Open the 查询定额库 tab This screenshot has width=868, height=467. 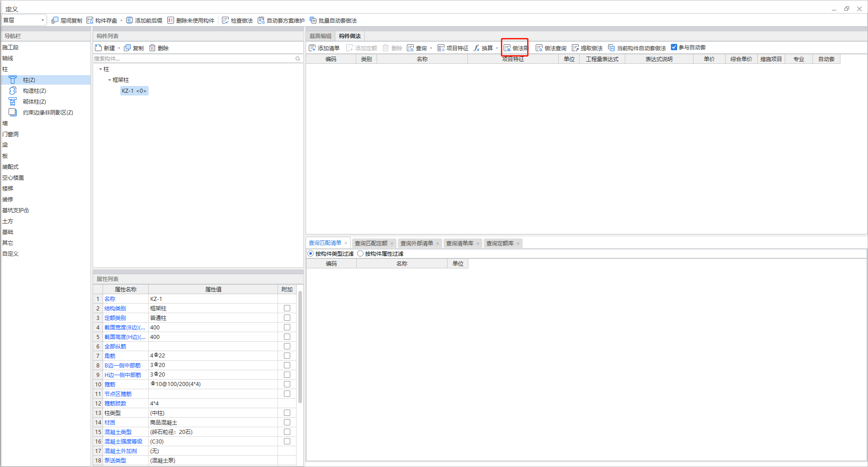tap(500, 243)
